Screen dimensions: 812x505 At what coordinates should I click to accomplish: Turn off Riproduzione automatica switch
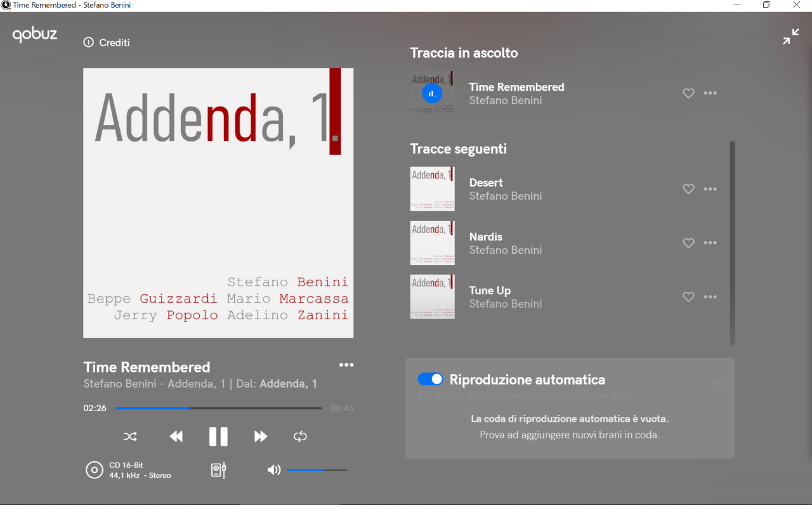(430, 379)
